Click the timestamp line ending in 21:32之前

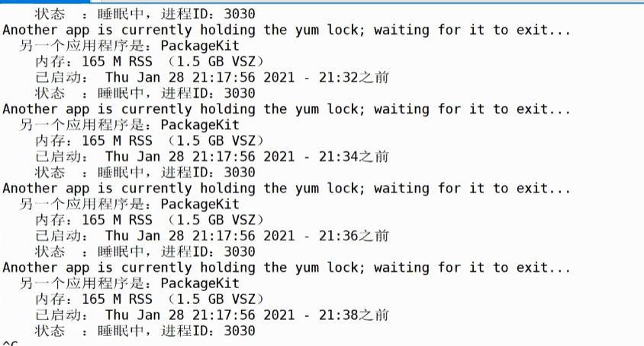212,77
